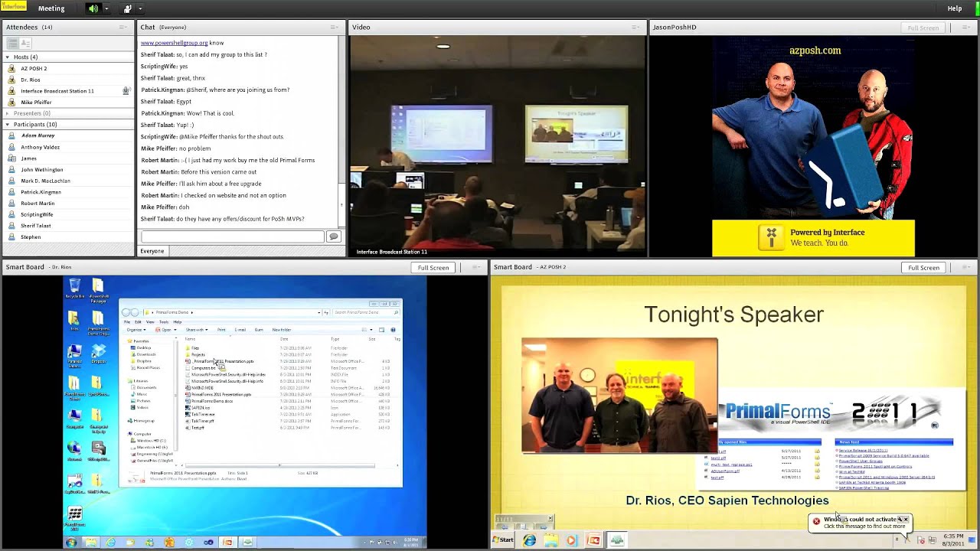Click the Recycle Bin icon on shared desktop

(x=74, y=289)
